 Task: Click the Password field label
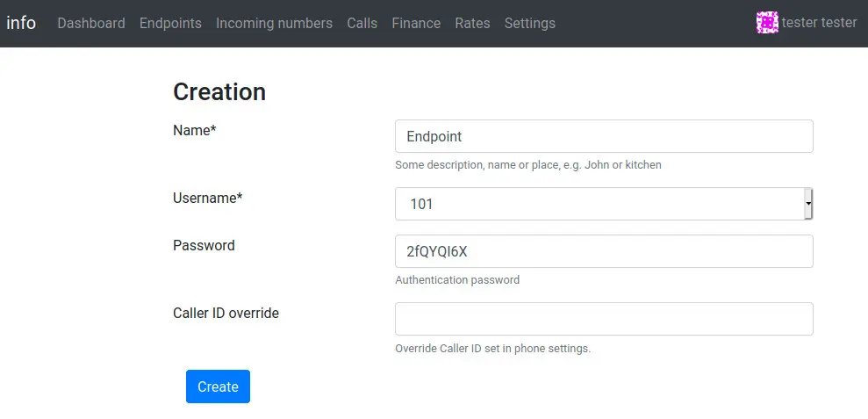point(204,245)
